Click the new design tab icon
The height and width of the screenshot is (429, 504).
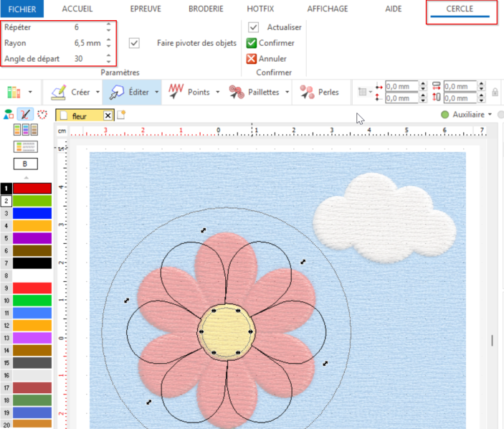[121, 115]
